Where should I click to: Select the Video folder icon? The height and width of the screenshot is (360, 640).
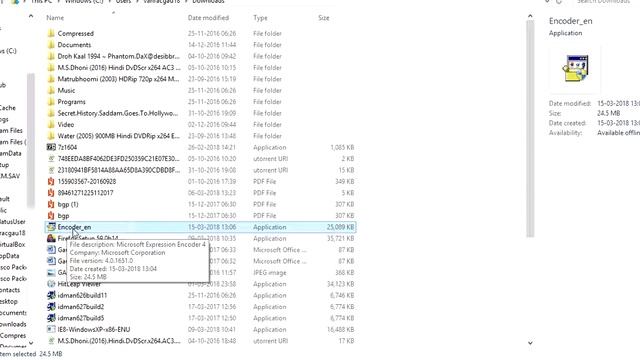51,124
